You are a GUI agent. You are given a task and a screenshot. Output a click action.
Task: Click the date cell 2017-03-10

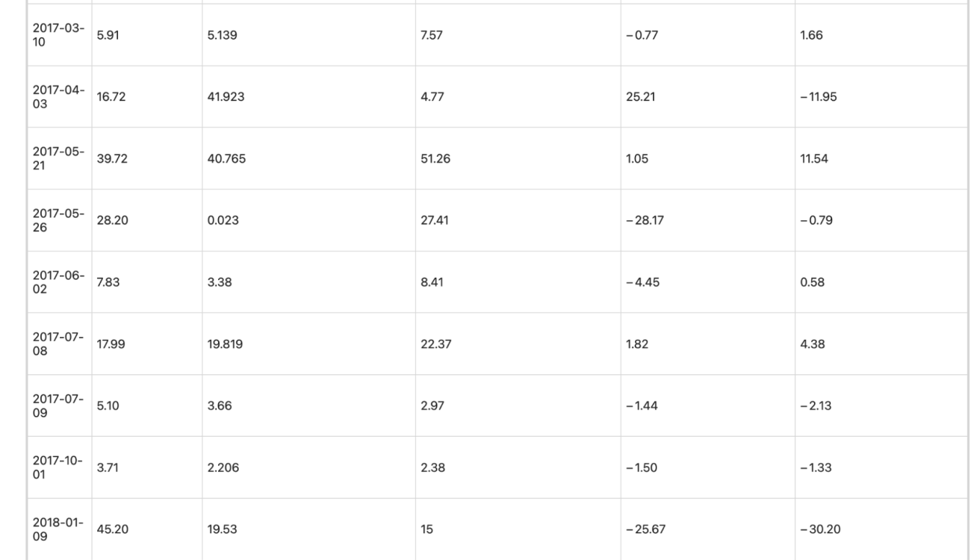(x=60, y=34)
